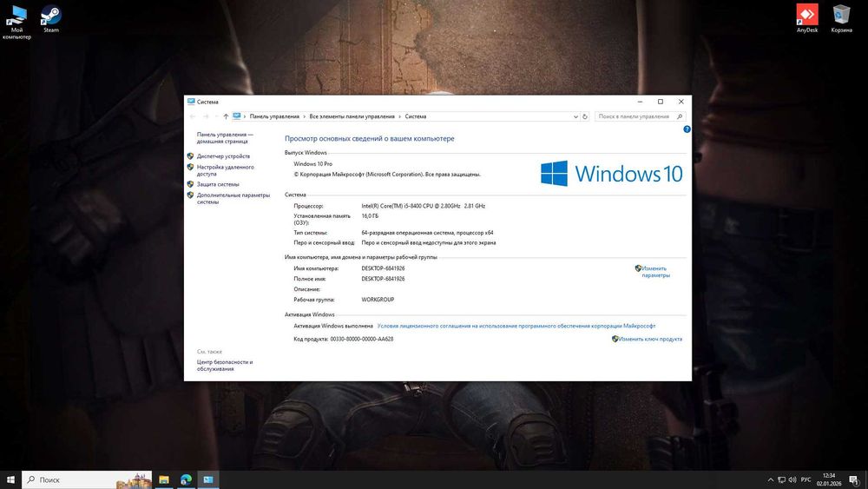Click the computer name DESKTOP-6841926 next to Имя компьютера
Image resolution: width=868 pixels, height=489 pixels.
tap(383, 268)
